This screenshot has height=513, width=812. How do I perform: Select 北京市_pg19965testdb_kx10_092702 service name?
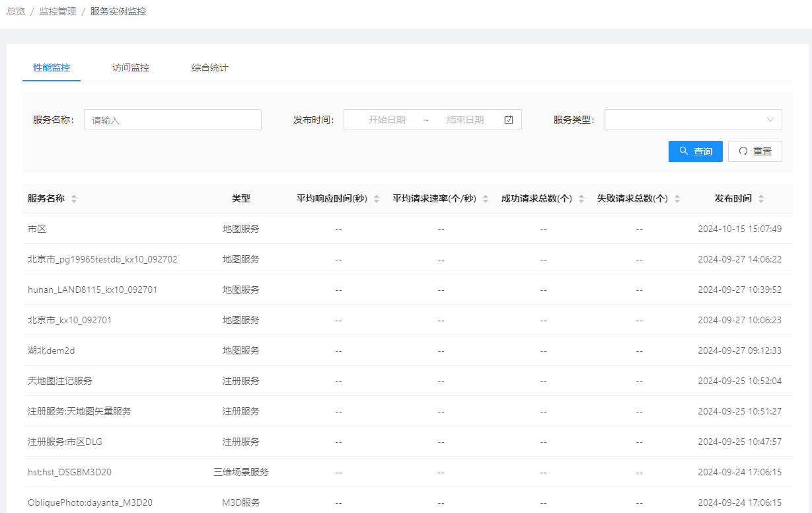(x=102, y=259)
